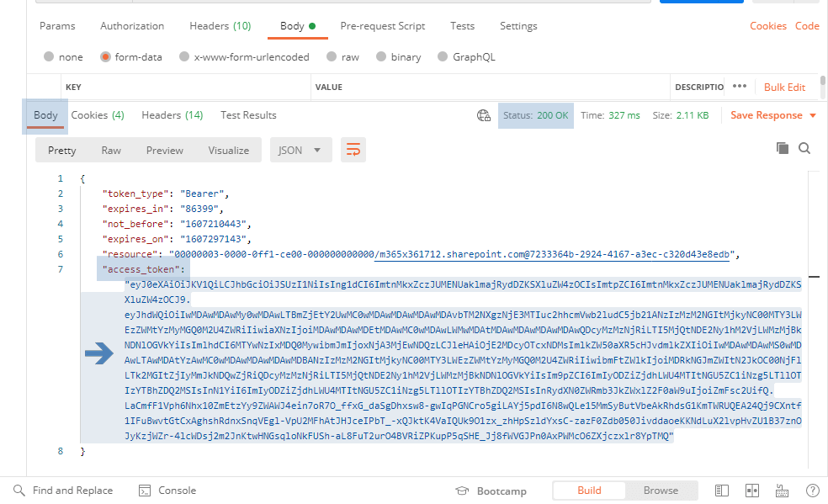The image size is (828, 504).
Task: Click the VALUE column header
Action: (328, 87)
